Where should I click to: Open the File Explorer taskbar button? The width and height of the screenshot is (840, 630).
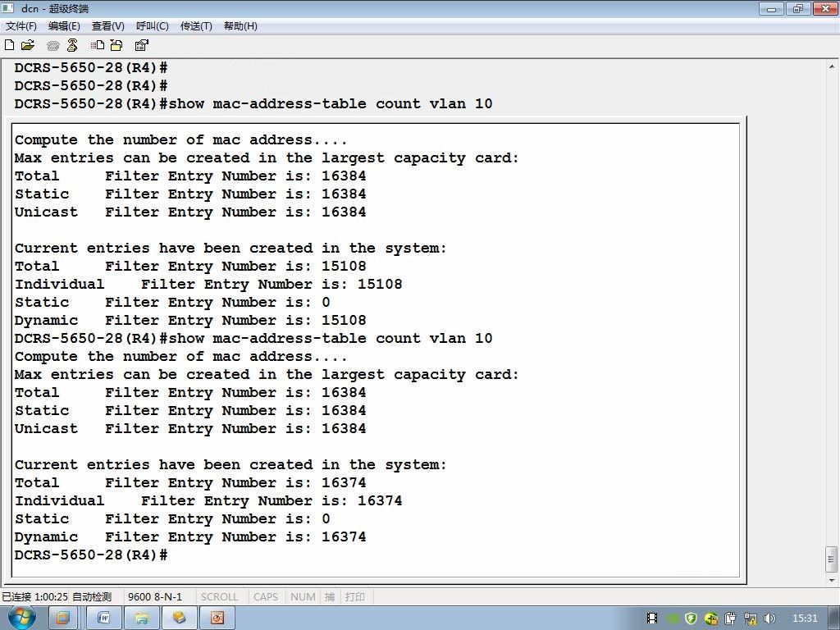[x=141, y=619]
